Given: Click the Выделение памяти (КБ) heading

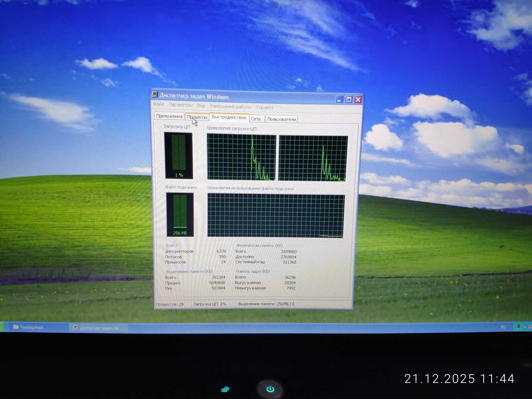Looking at the screenshot, I should pos(189,272).
